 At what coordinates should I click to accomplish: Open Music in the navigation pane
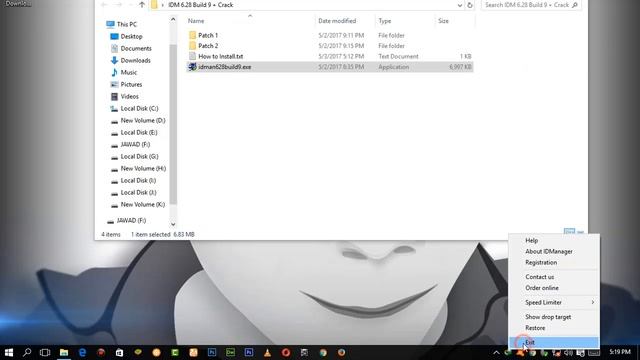[x=129, y=72]
